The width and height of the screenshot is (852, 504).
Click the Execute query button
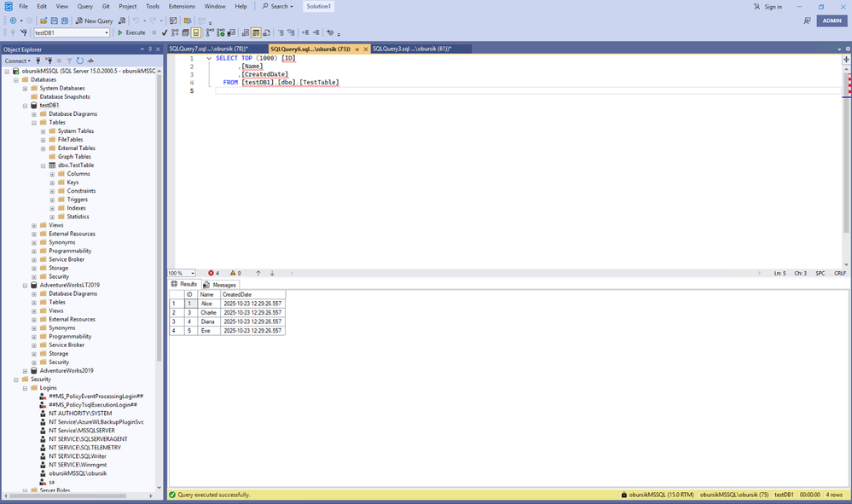(x=131, y=32)
